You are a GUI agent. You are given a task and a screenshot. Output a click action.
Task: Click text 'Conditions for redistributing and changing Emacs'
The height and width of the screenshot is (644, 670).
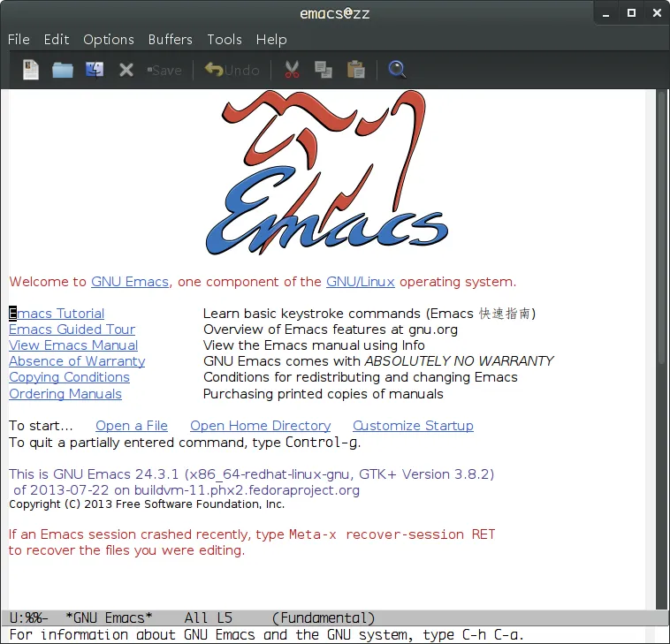coord(361,377)
